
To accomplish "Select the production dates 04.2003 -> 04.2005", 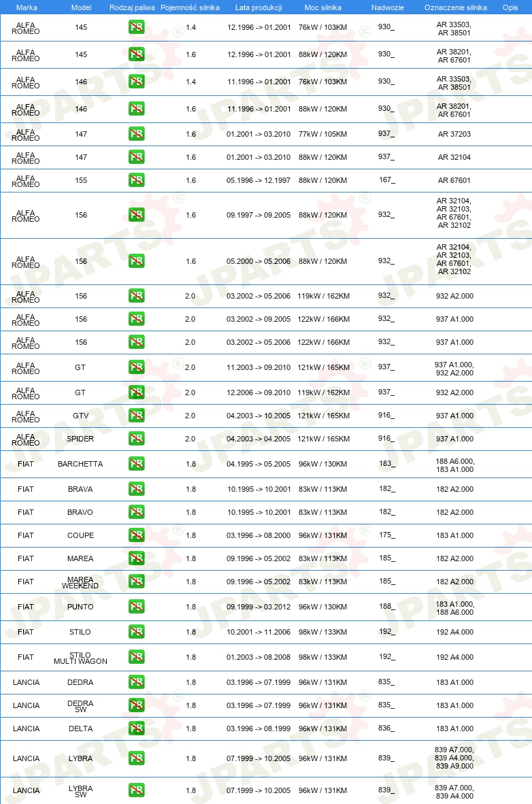I will [x=259, y=439].
